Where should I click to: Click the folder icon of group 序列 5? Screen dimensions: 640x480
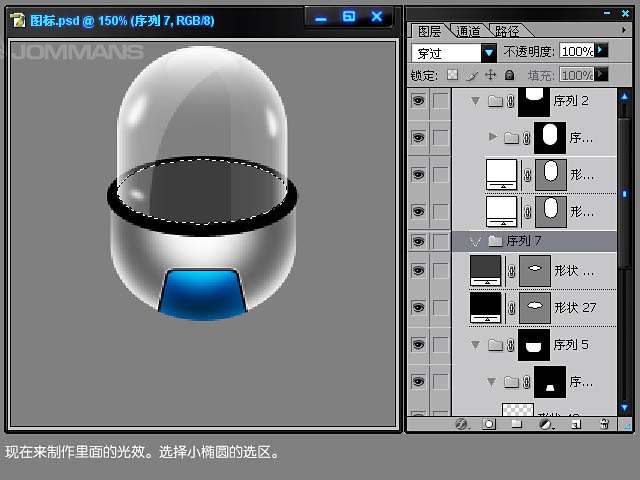(x=495, y=345)
